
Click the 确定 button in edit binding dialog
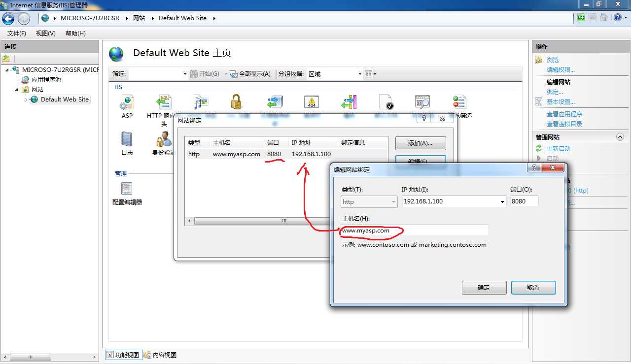pyautogui.click(x=484, y=288)
